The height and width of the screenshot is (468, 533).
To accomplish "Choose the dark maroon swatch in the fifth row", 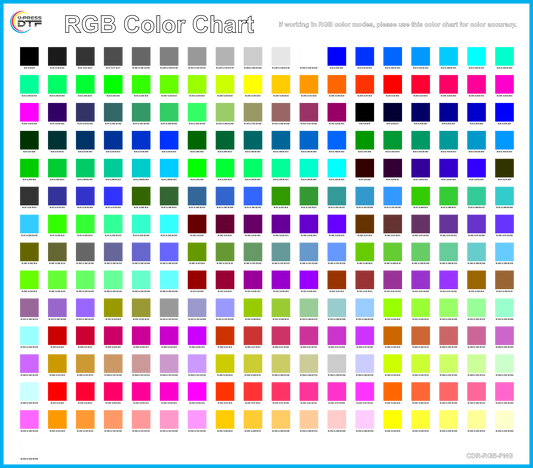I will [x=365, y=168].
